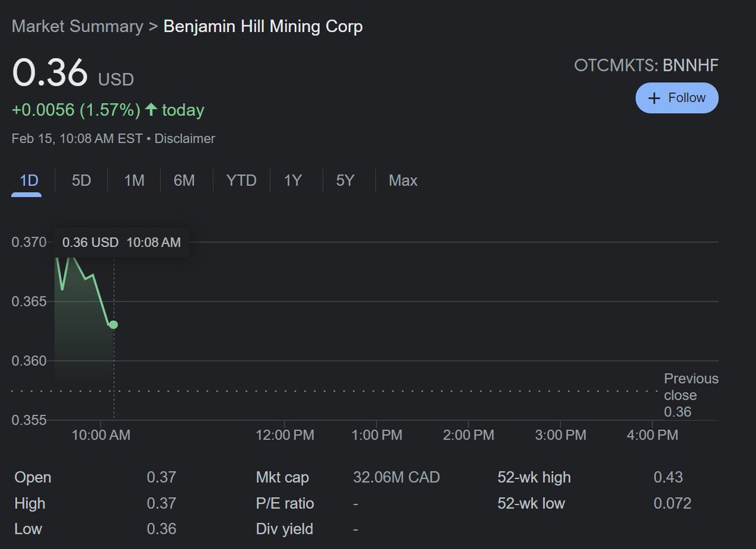
Task: Open the Disclaimer link
Action: [185, 139]
